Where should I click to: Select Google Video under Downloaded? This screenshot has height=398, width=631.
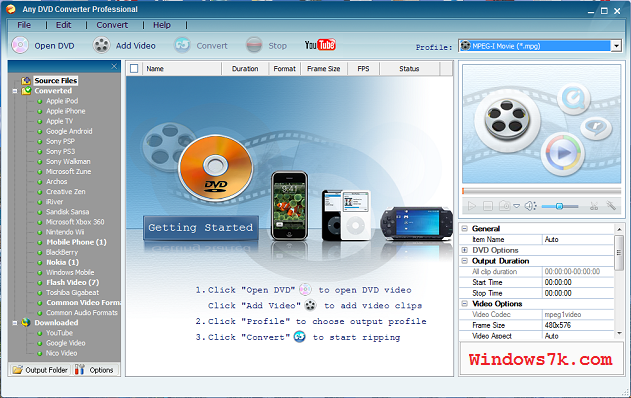[x=66, y=343]
